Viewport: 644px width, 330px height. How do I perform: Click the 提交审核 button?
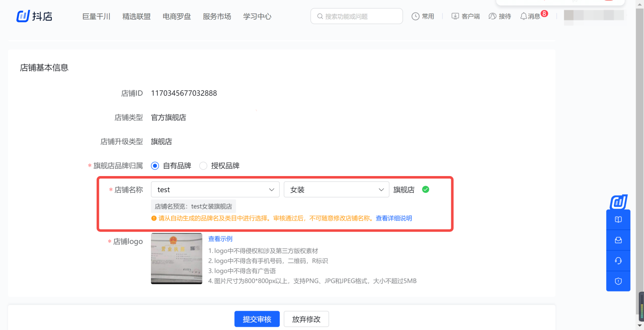pyautogui.click(x=257, y=319)
